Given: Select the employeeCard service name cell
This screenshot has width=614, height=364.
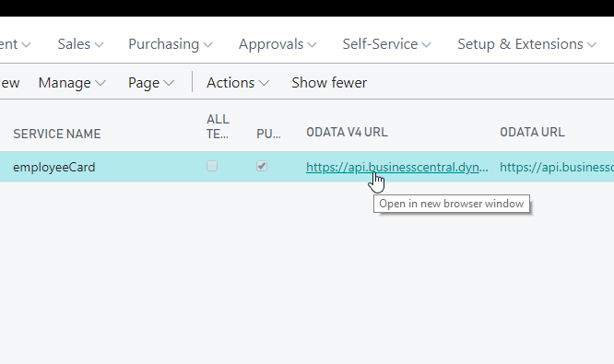Looking at the screenshot, I should point(54,167).
